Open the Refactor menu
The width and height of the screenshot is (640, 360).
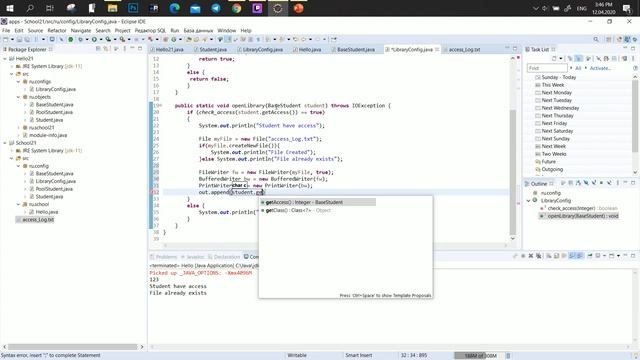point(56,30)
